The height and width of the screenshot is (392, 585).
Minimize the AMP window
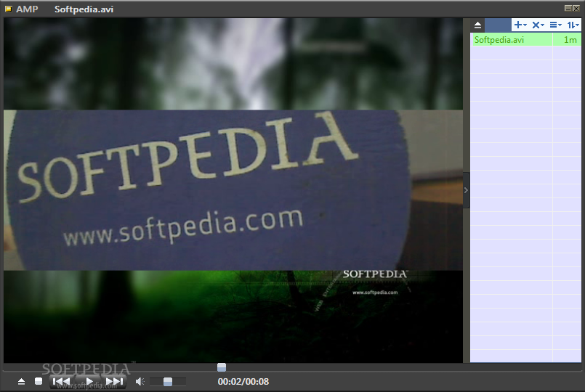pos(568,8)
